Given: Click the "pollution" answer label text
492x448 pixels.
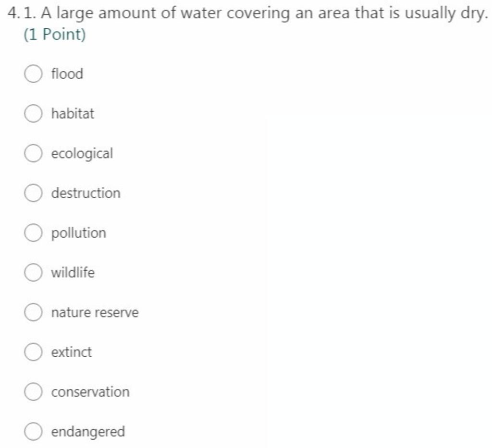Looking at the screenshot, I should point(78,233).
